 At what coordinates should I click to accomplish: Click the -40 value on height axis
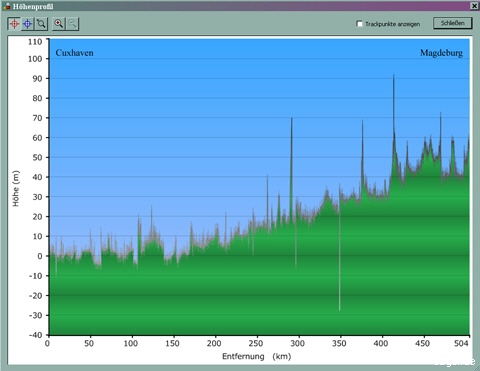(x=35, y=335)
